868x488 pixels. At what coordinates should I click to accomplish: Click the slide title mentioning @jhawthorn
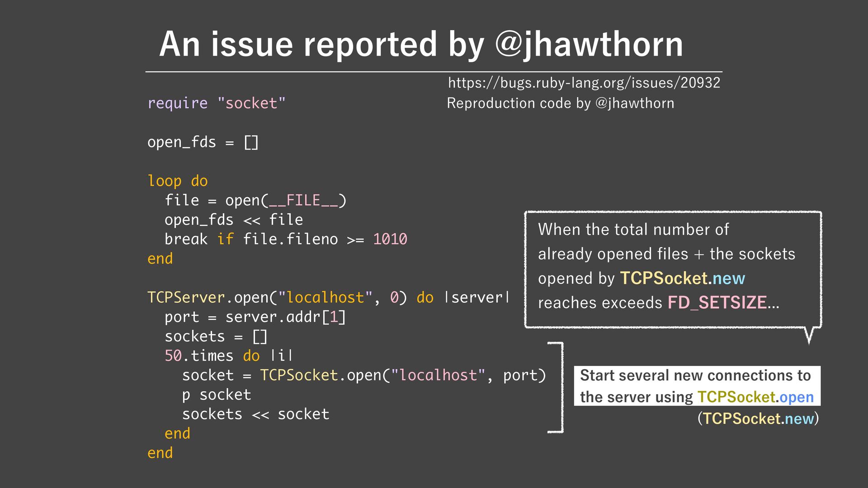[x=421, y=44]
